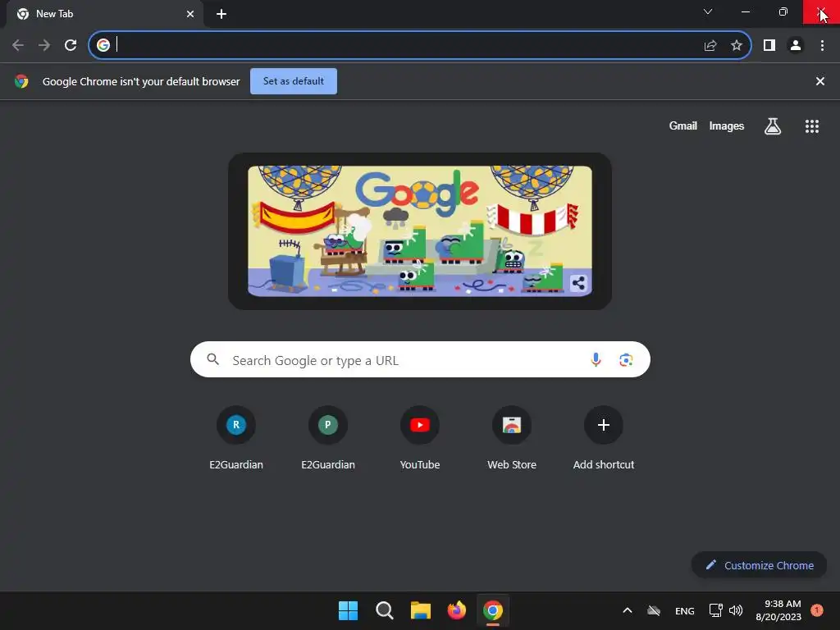This screenshot has width=840, height=630.
Task: Open the profile avatar icon
Action: tap(796, 46)
